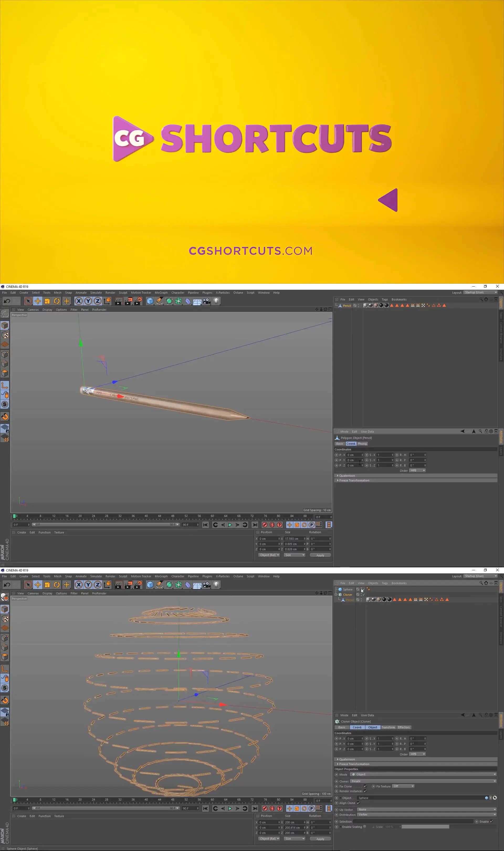Open Cloner Mode dropdown showing Object
The image size is (504, 851).
(x=423, y=774)
